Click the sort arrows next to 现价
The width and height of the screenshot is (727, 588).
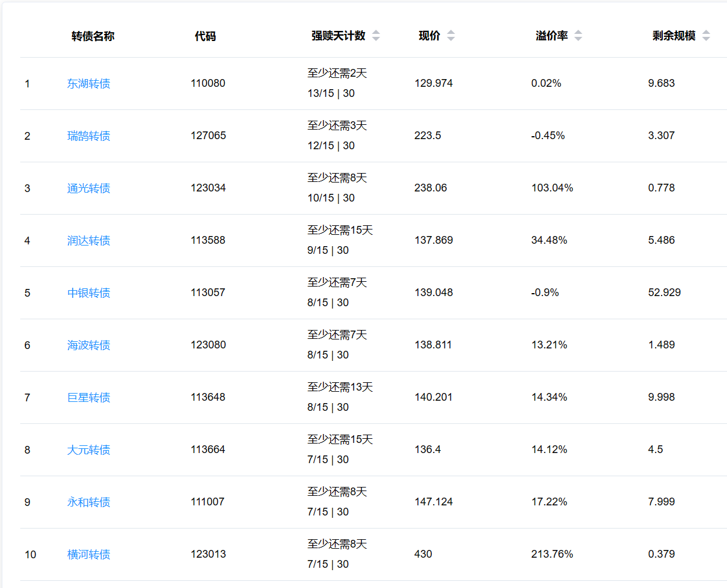pos(451,36)
